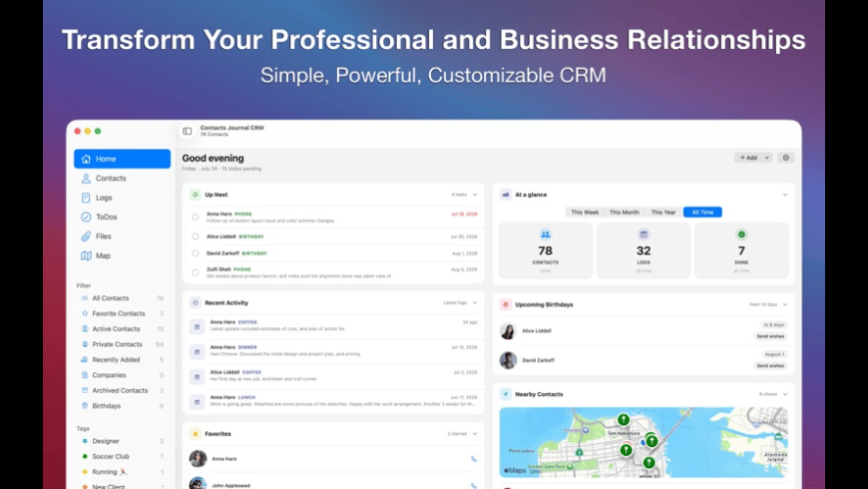Mark Alice Liddell birthday task done
The height and width of the screenshot is (489, 868).
(x=196, y=237)
